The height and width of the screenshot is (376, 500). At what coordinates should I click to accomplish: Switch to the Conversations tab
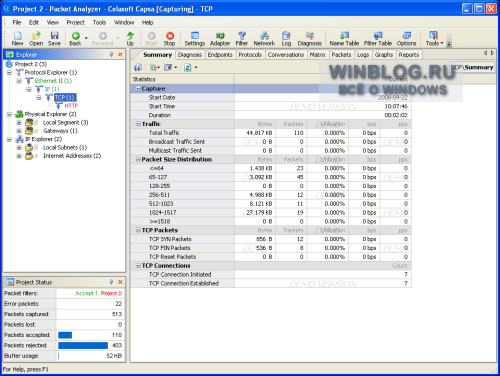(286, 55)
